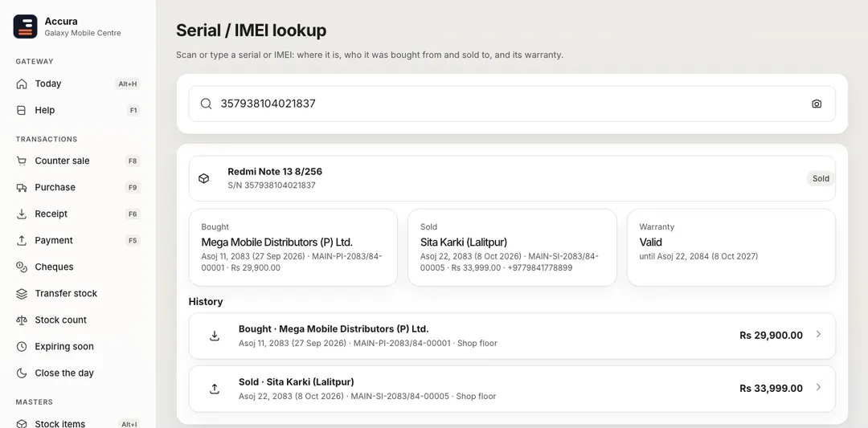Click the Redmi Note 13 8/256 item row

(512, 178)
